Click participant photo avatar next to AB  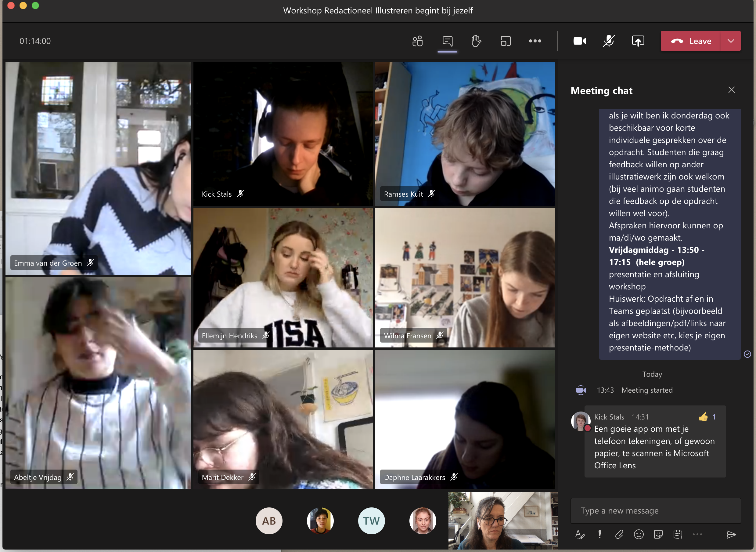coord(320,521)
